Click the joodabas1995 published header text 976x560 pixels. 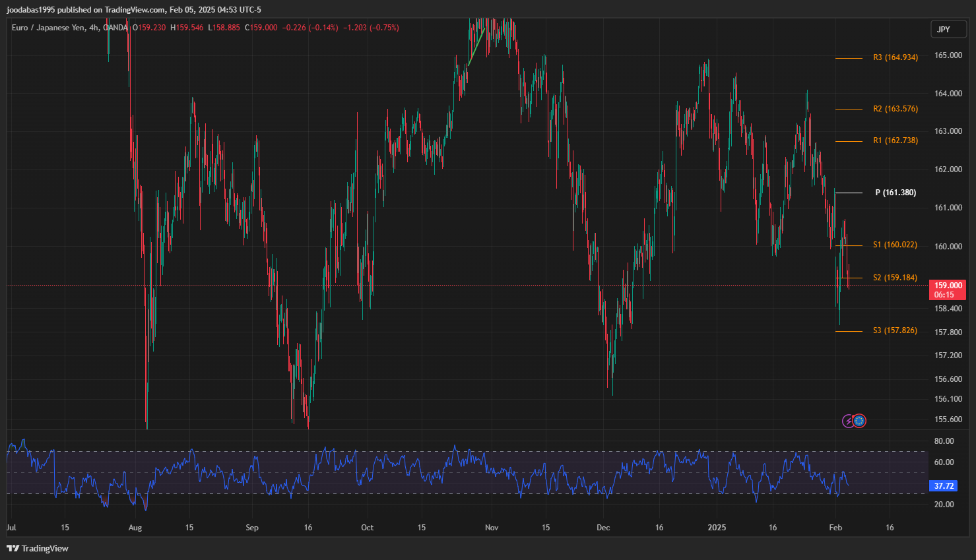[x=133, y=9]
